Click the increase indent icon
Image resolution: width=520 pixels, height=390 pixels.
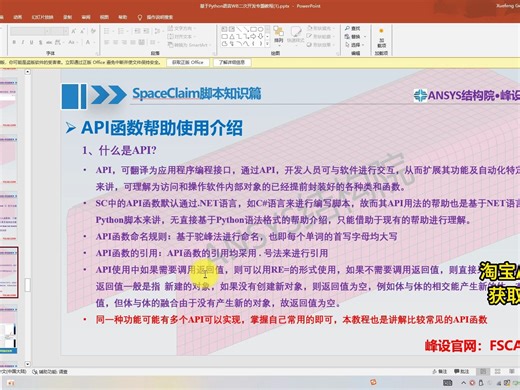[146, 31]
